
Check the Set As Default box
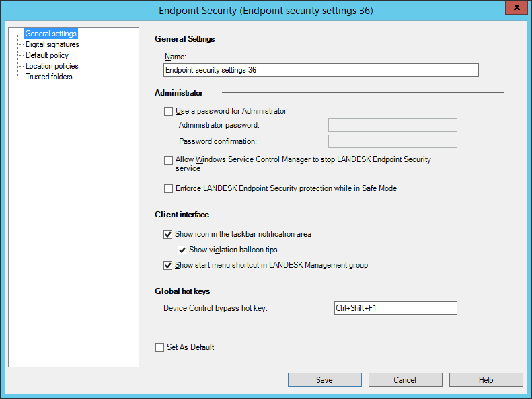pos(159,347)
